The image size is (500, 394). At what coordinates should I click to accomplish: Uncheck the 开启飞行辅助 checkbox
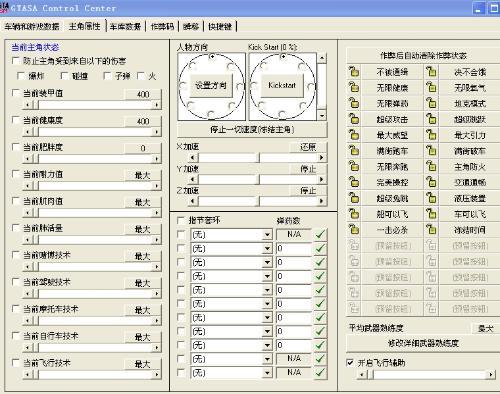pos(350,362)
